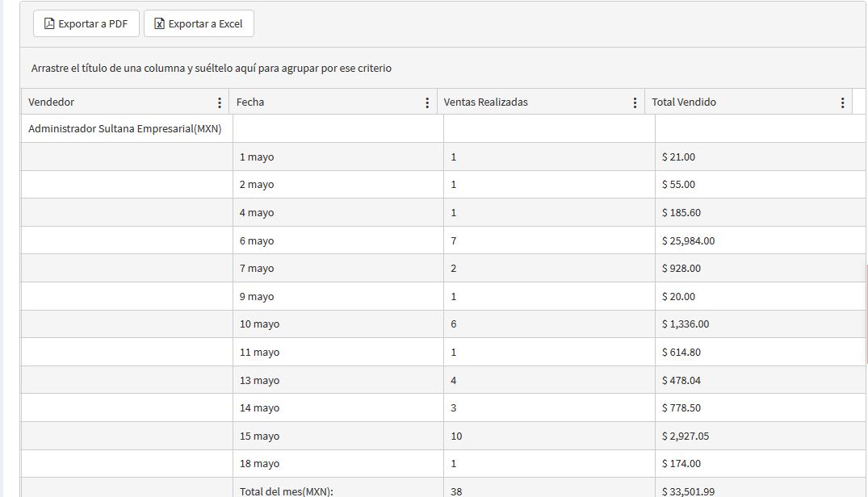Click the $ 25,984.00 total cell

[x=688, y=240]
